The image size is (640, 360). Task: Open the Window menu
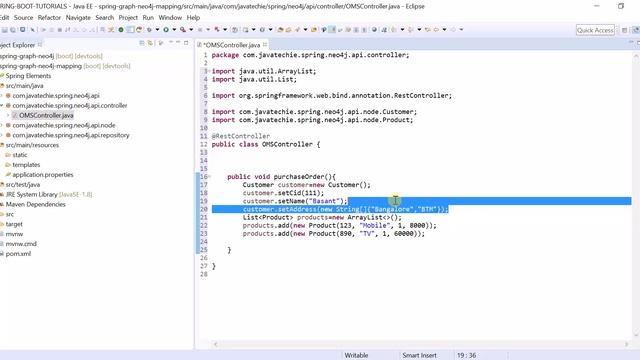170,18
